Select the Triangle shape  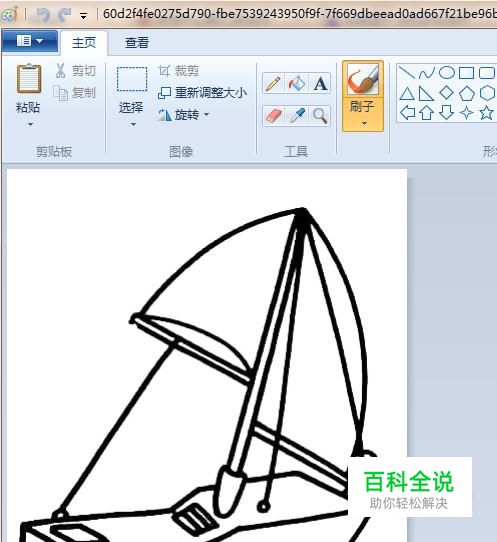tap(407, 93)
